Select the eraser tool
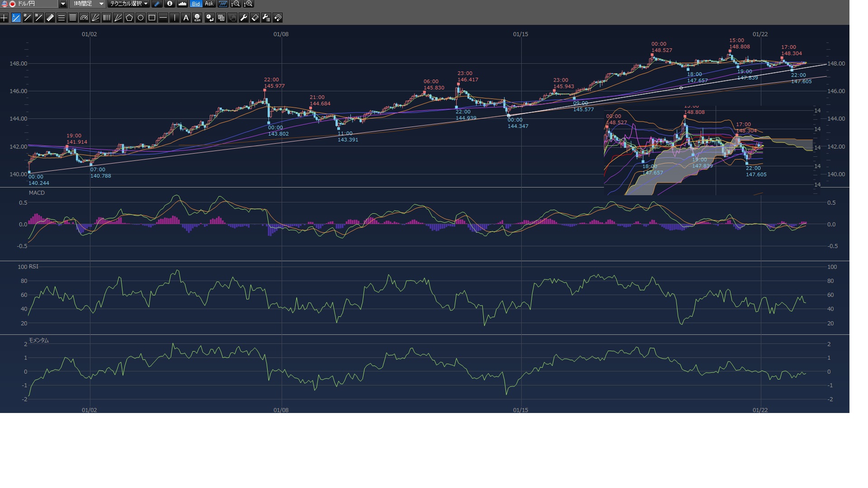 tap(255, 18)
